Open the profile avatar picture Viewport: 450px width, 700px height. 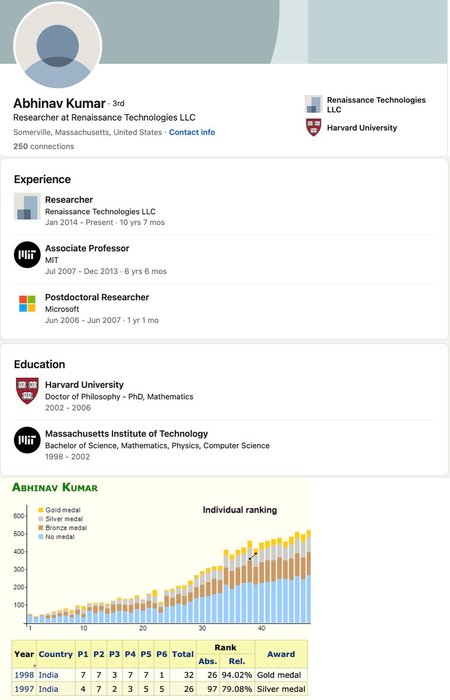coord(58,45)
